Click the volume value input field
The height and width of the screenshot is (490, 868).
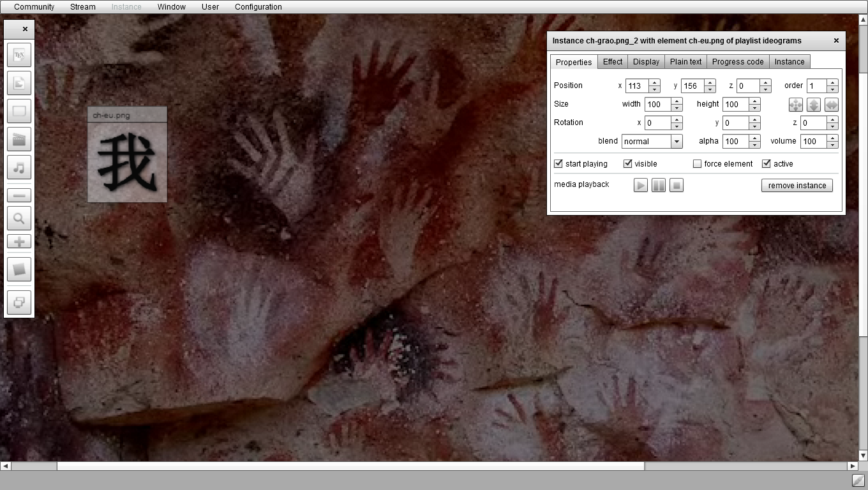pos(813,142)
